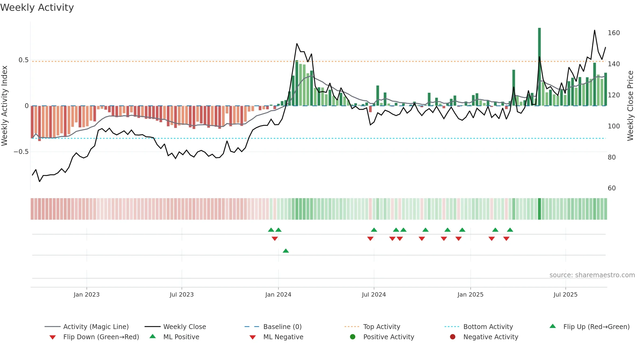Viewport: 644px width, 362px height.
Task: Click the Negative Activity legend item
Action: [484, 337]
